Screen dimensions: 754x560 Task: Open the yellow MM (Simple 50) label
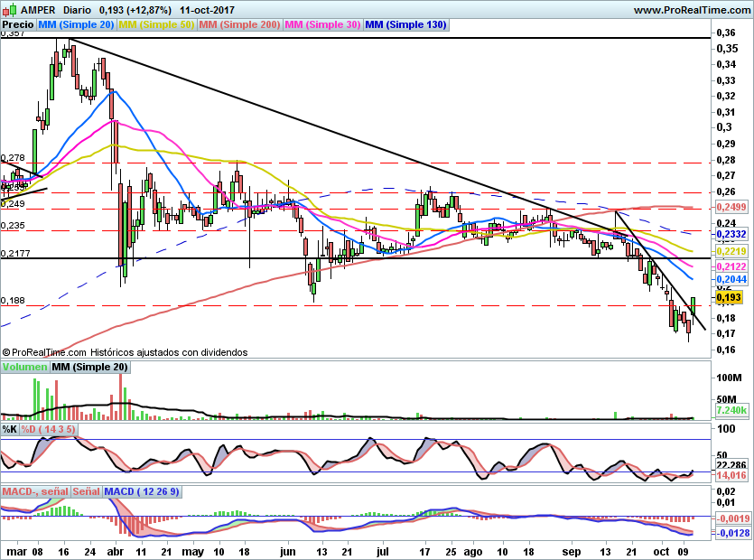pyautogui.click(x=156, y=24)
